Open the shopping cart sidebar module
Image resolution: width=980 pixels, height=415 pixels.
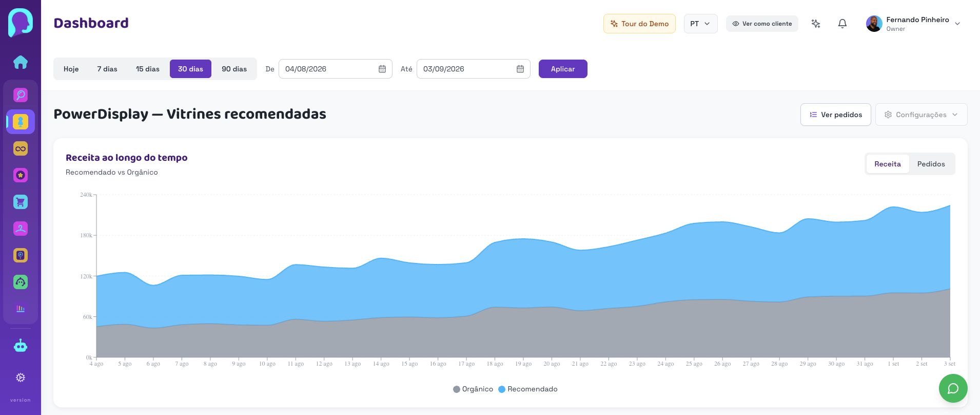coord(21,202)
